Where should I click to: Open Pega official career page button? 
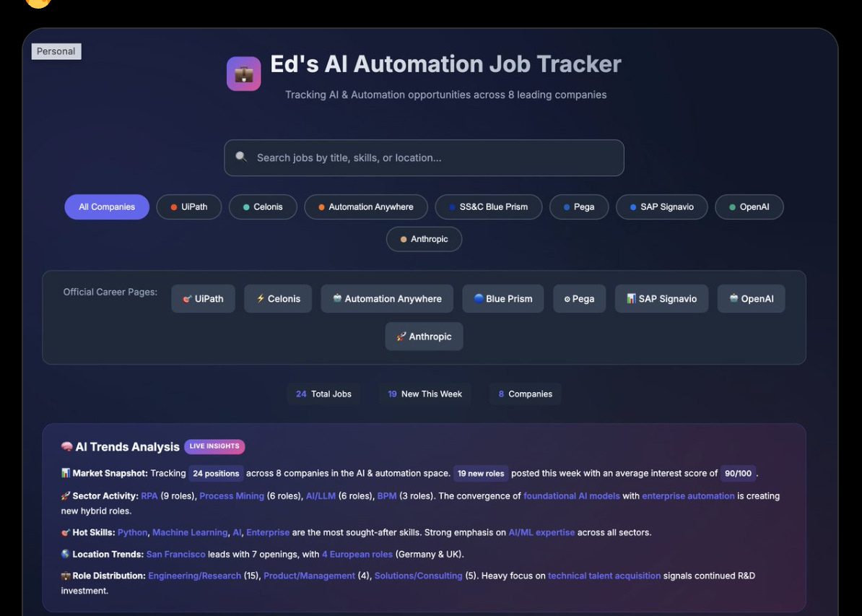[580, 299]
